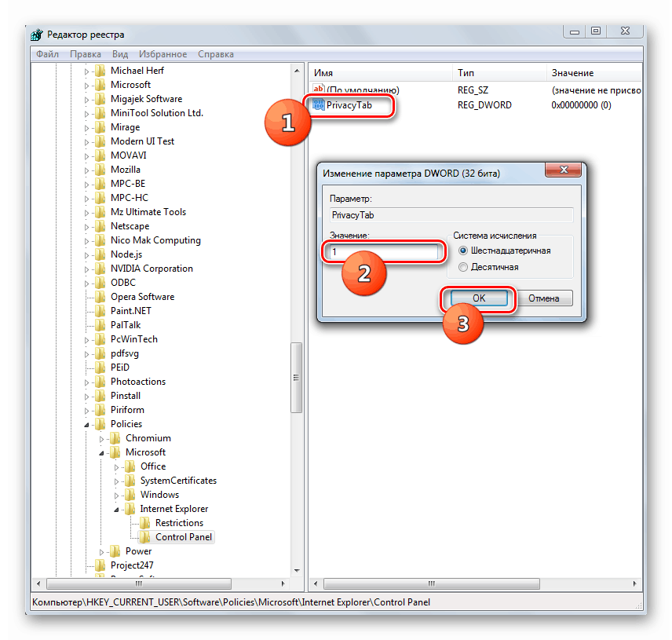Click the Значение value input field

(x=384, y=251)
